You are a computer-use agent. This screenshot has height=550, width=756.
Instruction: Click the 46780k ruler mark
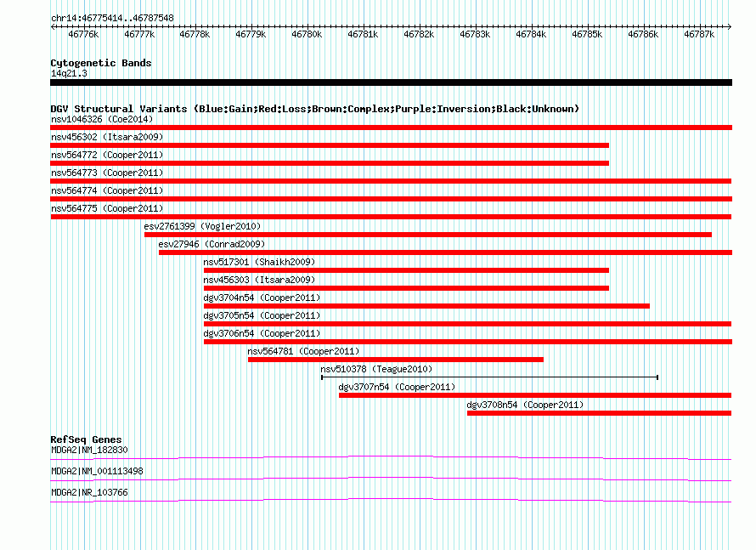click(x=307, y=34)
